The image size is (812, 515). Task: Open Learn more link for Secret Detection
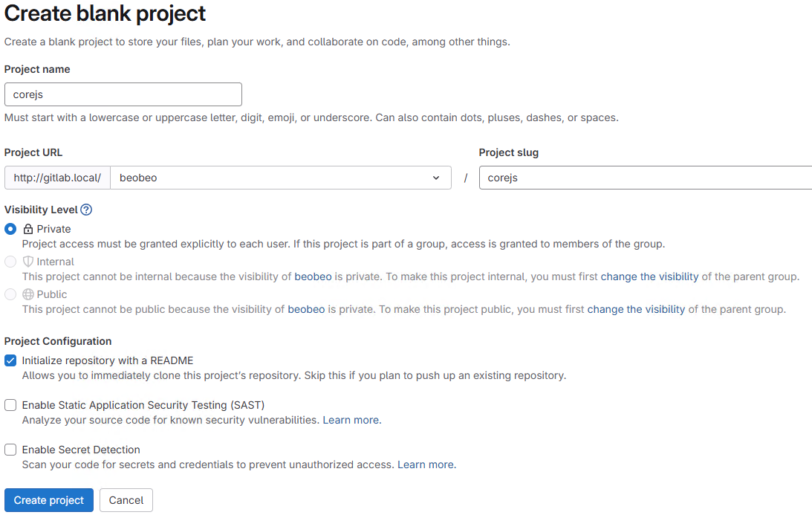[425, 464]
